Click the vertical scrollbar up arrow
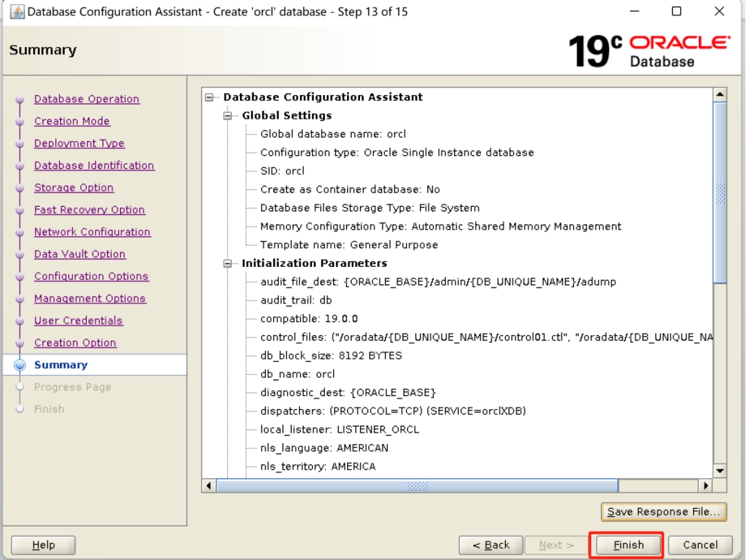This screenshot has height=560, width=746. coord(720,95)
